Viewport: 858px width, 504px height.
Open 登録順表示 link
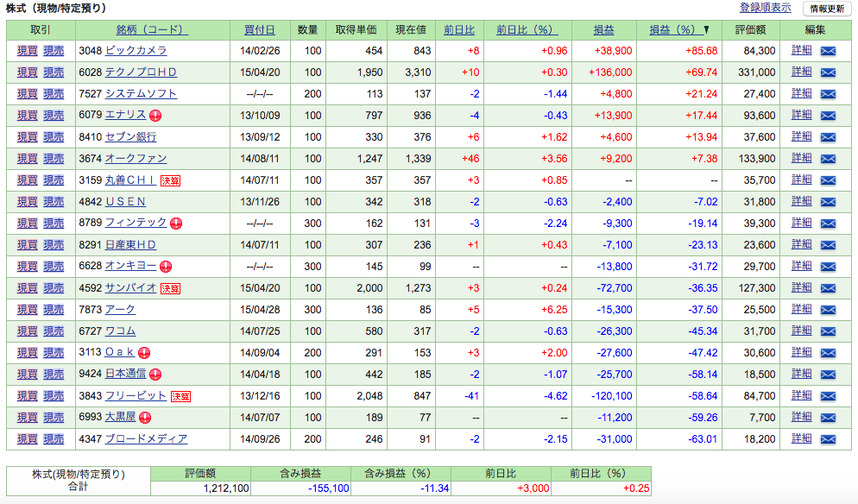click(x=765, y=8)
